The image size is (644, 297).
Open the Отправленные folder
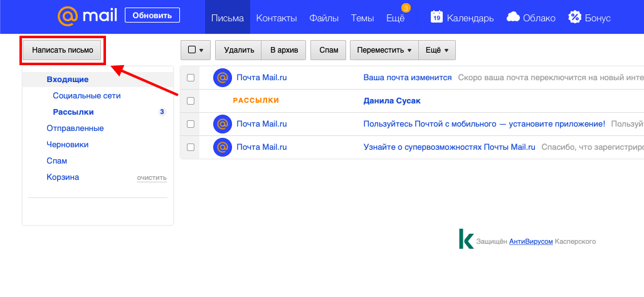point(75,128)
